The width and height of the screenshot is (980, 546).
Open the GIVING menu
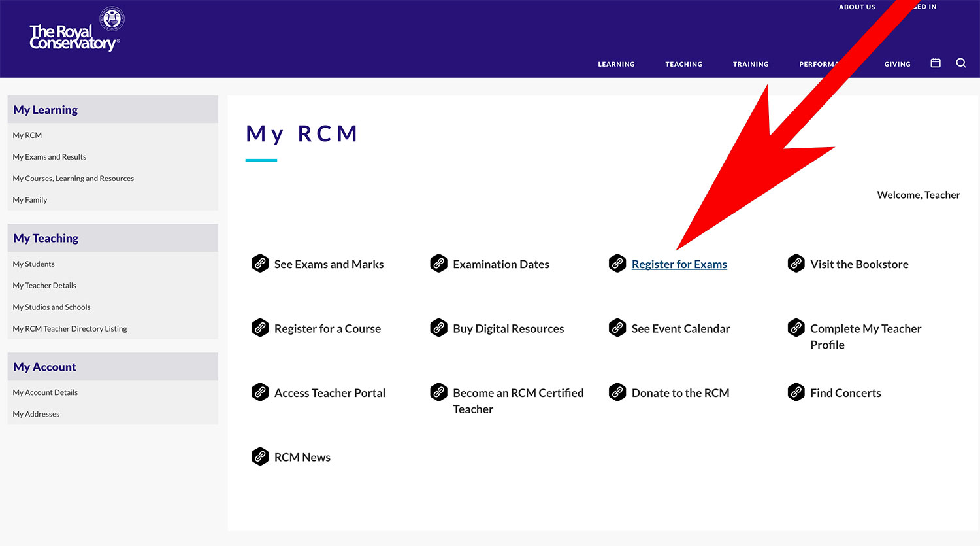897,64
